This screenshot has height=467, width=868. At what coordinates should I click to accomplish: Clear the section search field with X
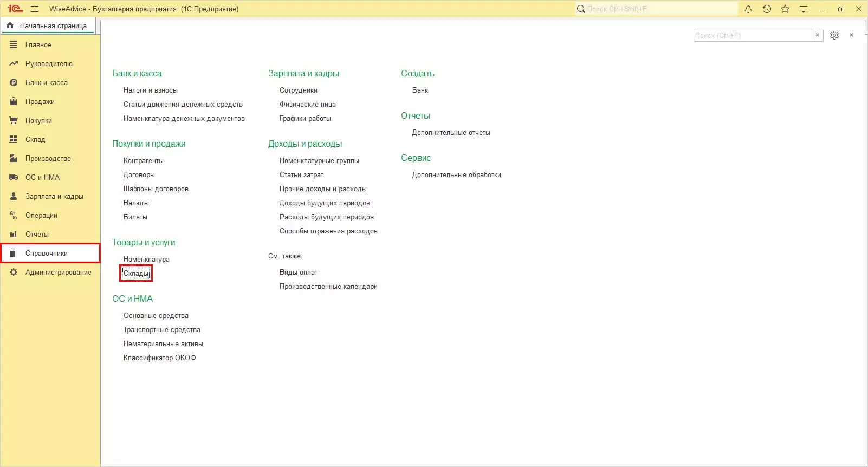pos(817,35)
